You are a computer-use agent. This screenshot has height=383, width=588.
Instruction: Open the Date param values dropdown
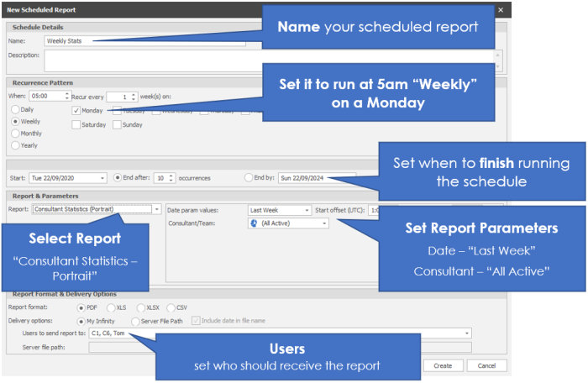coord(307,209)
